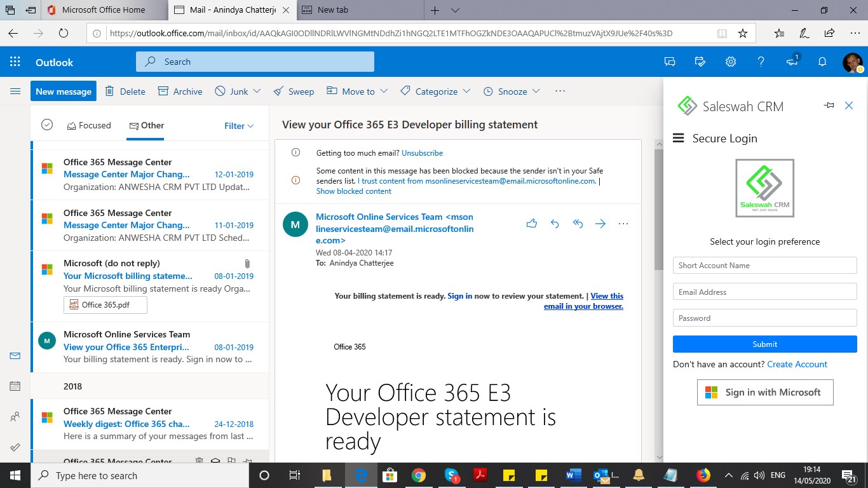Select all messages circle checkbox
868x488 pixels.
coord(47,125)
